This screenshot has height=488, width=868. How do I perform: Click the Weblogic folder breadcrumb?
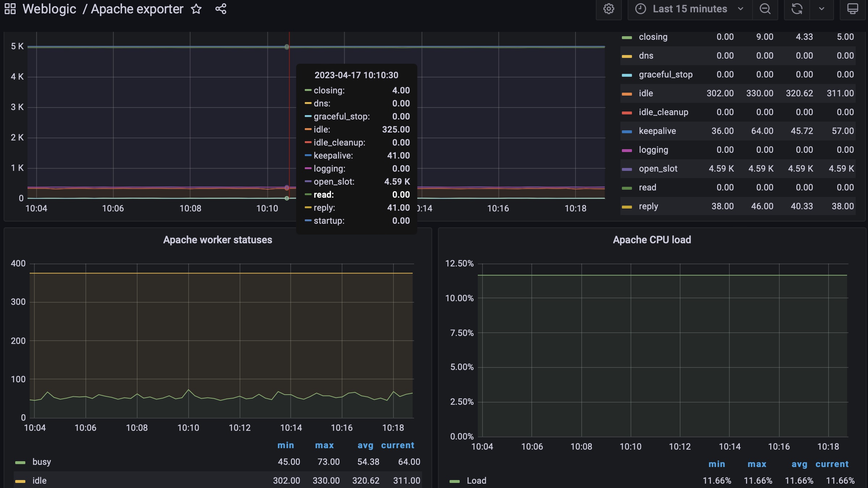(x=49, y=9)
